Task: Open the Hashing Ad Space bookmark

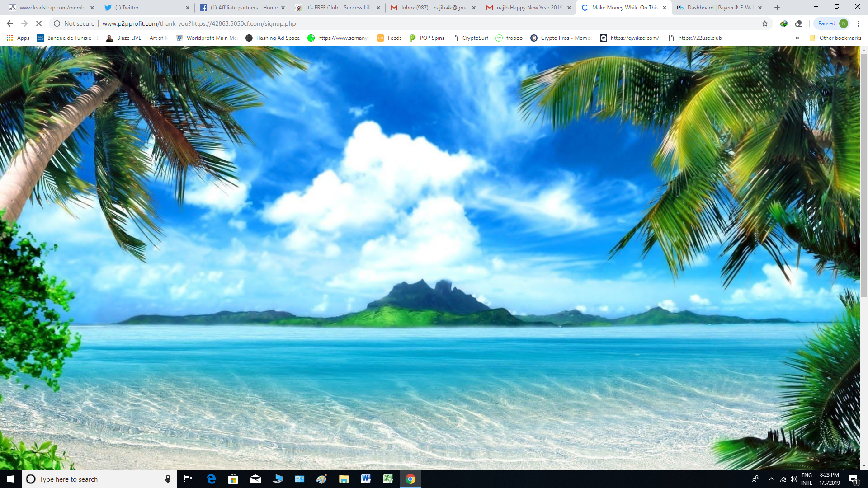Action: click(273, 38)
